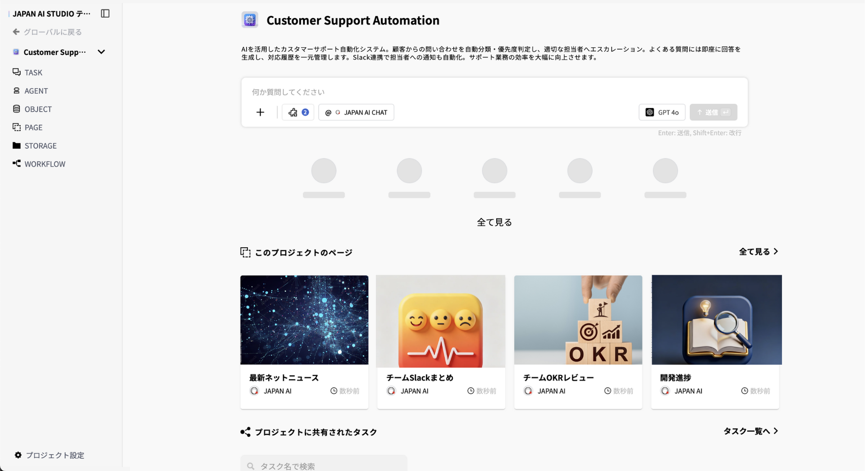
Task: Expand the Customer Support project dropdown
Action: pos(101,52)
